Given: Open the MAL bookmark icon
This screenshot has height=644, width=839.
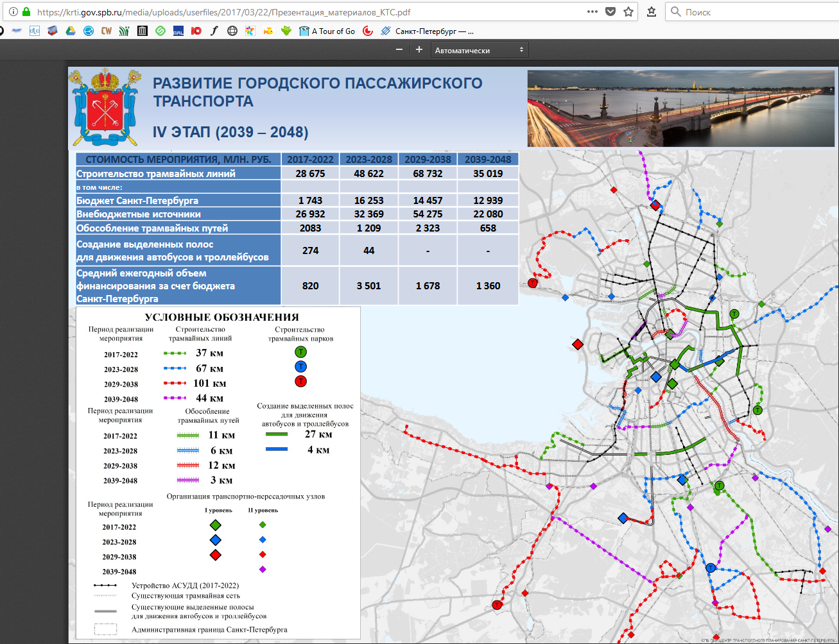Looking at the screenshot, I should click(178, 31).
